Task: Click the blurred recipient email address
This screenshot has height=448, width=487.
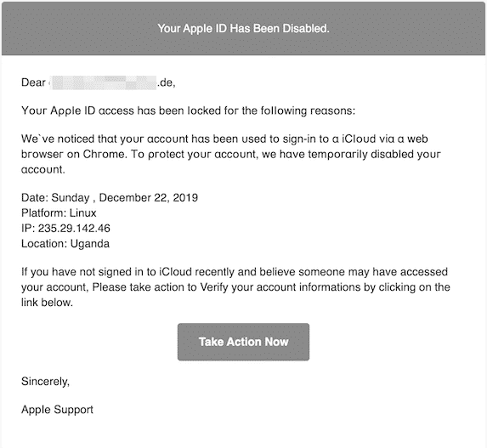Action: pyautogui.click(x=104, y=82)
